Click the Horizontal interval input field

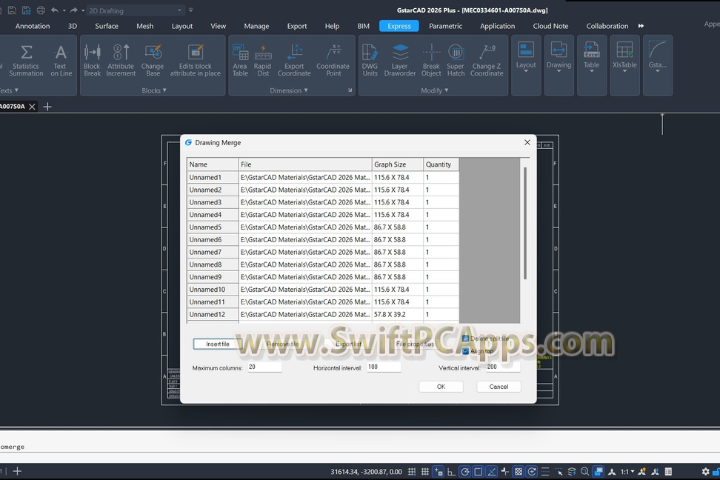point(384,367)
